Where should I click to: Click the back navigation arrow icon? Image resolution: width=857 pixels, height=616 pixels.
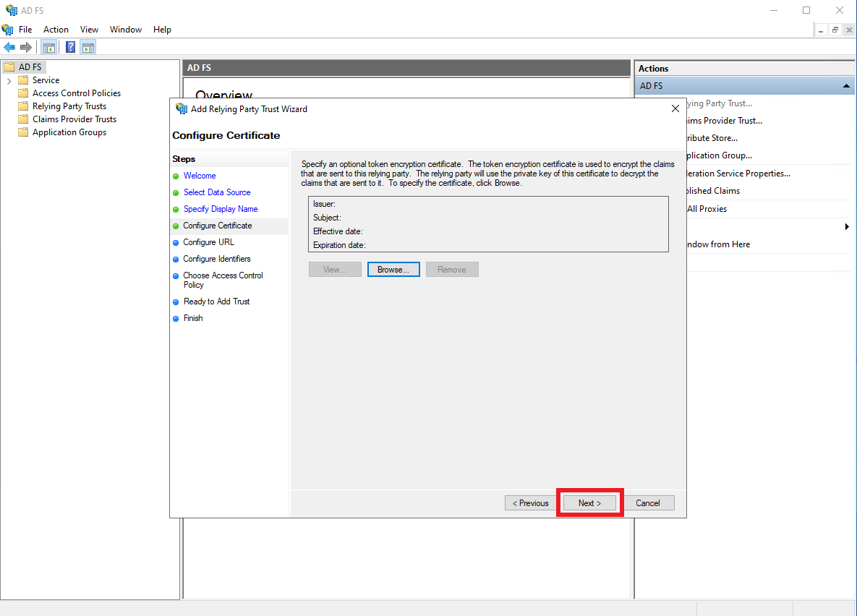[9, 47]
